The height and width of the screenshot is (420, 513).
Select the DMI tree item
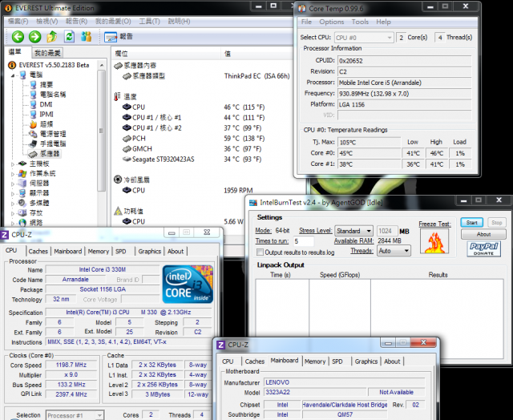[x=46, y=104]
